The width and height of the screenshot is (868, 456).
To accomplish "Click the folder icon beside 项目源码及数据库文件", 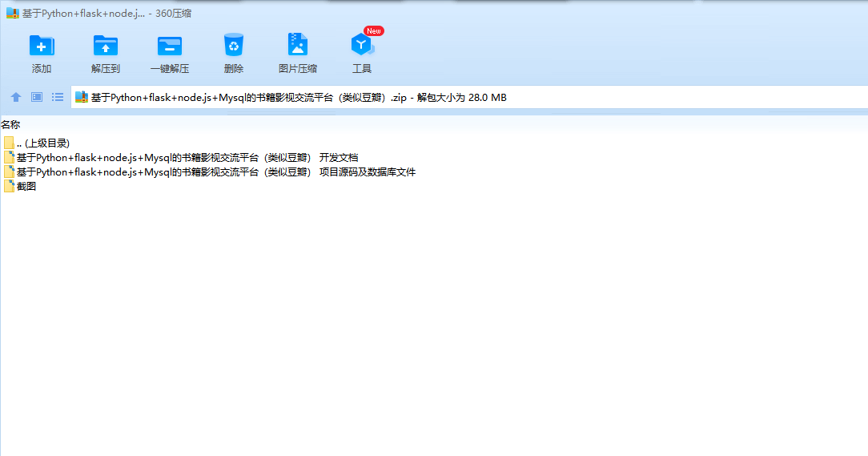I will [9, 172].
